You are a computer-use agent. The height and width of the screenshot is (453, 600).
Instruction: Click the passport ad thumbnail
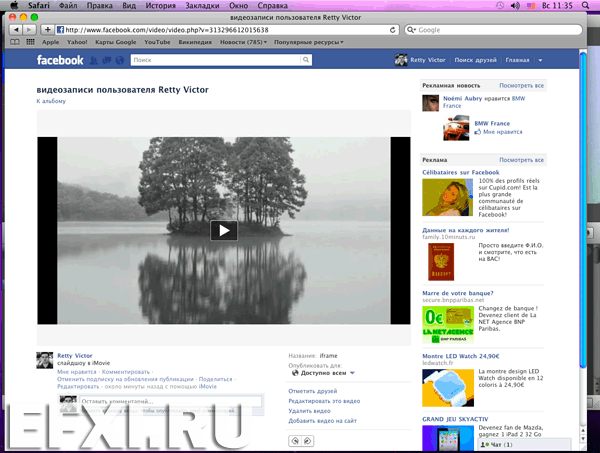click(x=441, y=262)
